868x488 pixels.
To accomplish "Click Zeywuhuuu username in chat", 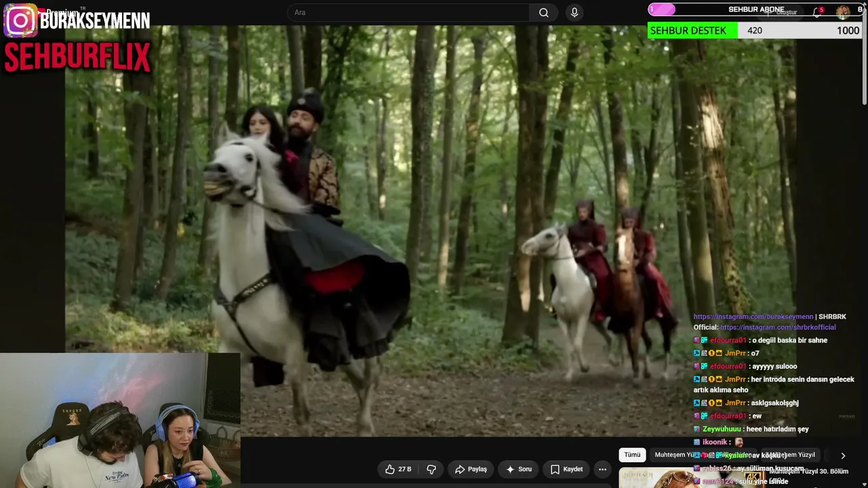I will click(722, 429).
